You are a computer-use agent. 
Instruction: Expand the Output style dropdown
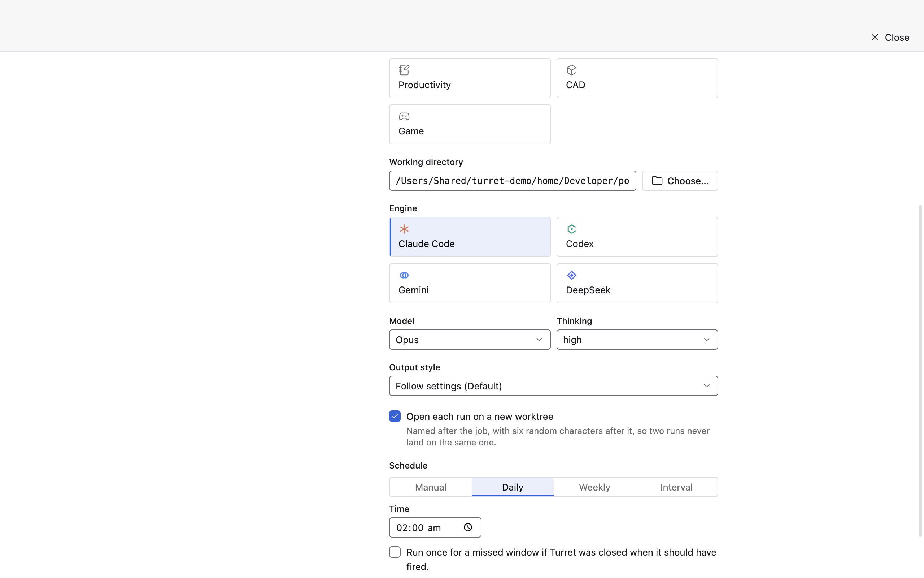point(553,386)
